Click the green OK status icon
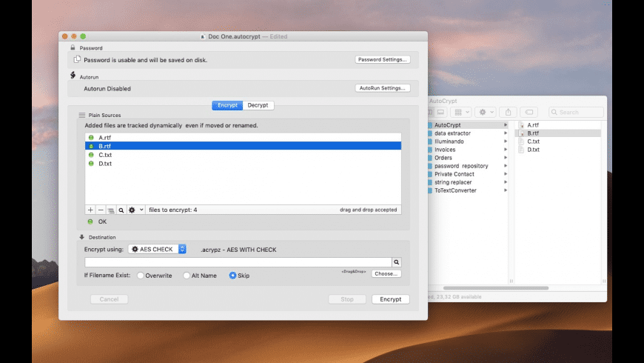The height and width of the screenshot is (363, 644). click(90, 222)
